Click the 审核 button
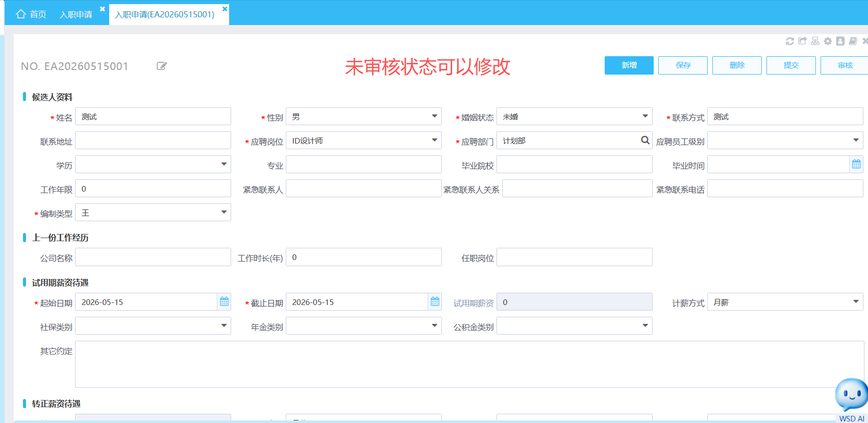This screenshot has height=423, width=868. [845, 65]
